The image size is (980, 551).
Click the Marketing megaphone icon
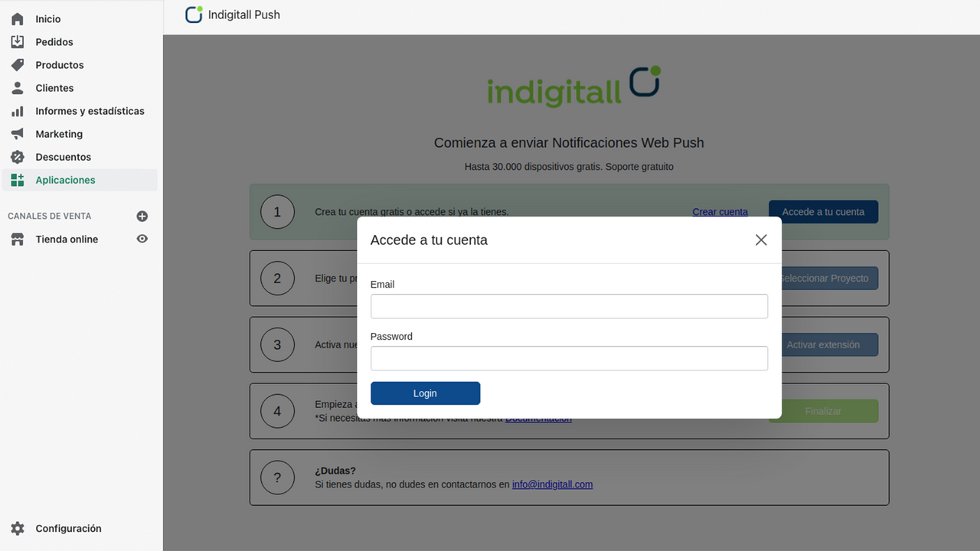coord(18,134)
